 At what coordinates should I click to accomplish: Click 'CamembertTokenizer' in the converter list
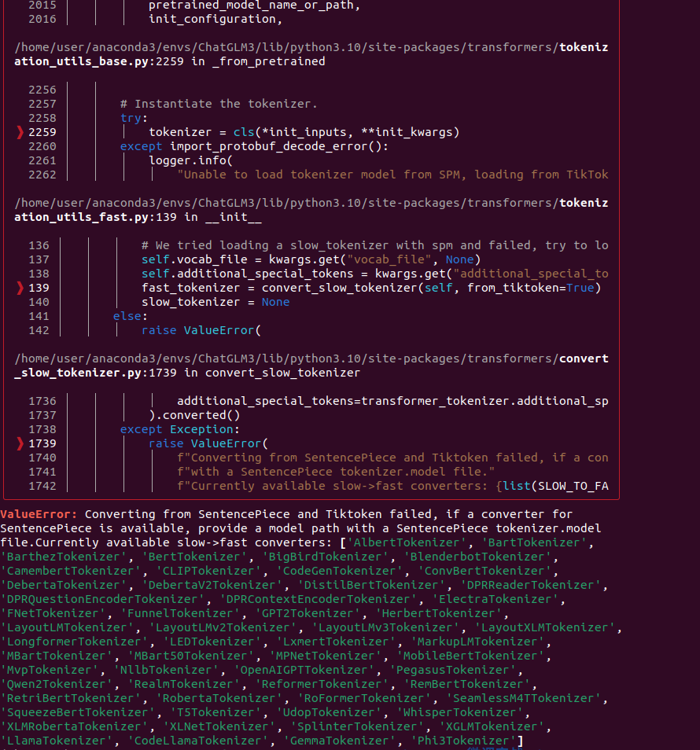(x=70, y=571)
